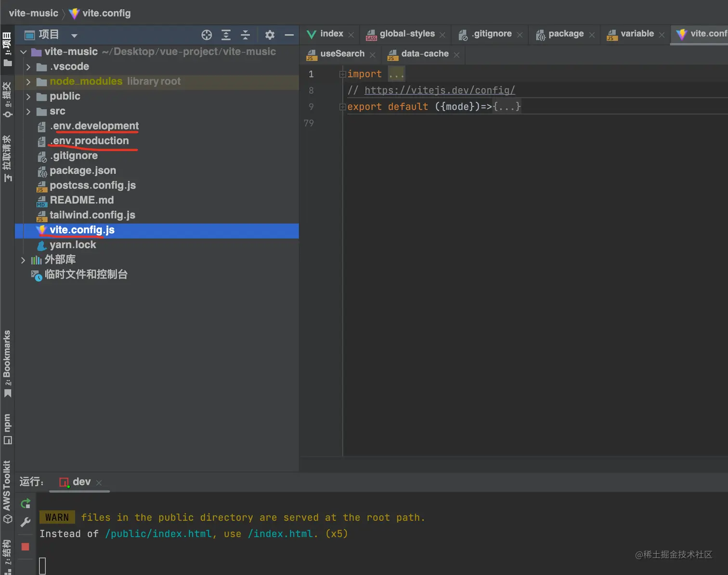This screenshot has height=575, width=728.
Task: Click /public/index.html path in console
Action: point(158,534)
